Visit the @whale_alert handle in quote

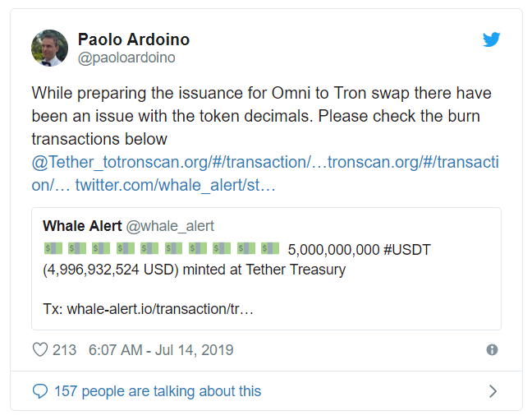pyautogui.click(x=170, y=226)
